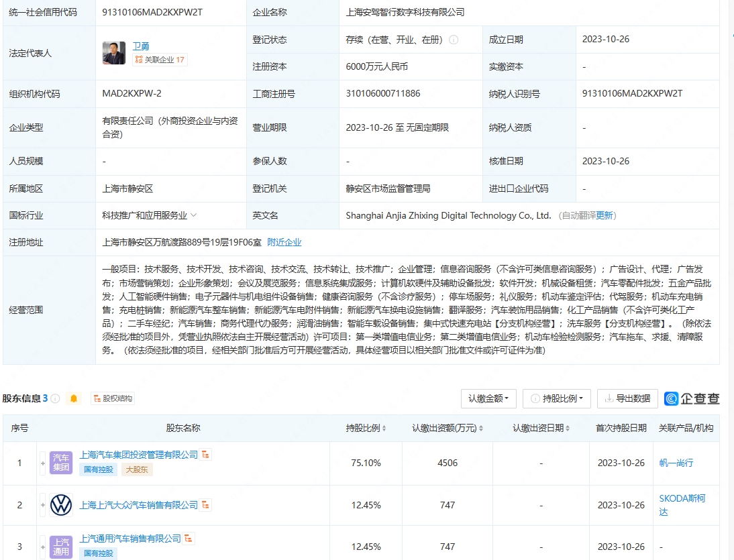Sort by 认缴出资日期 column header arrows
This screenshot has height=560, width=734.
(568, 428)
